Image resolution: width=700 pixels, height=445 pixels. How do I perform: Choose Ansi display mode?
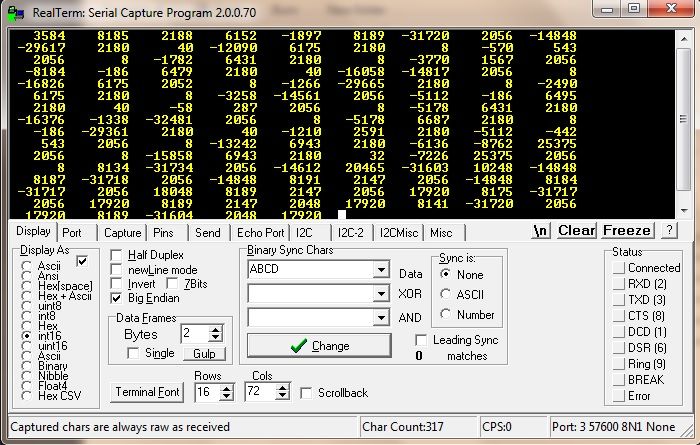pyautogui.click(x=26, y=276)
